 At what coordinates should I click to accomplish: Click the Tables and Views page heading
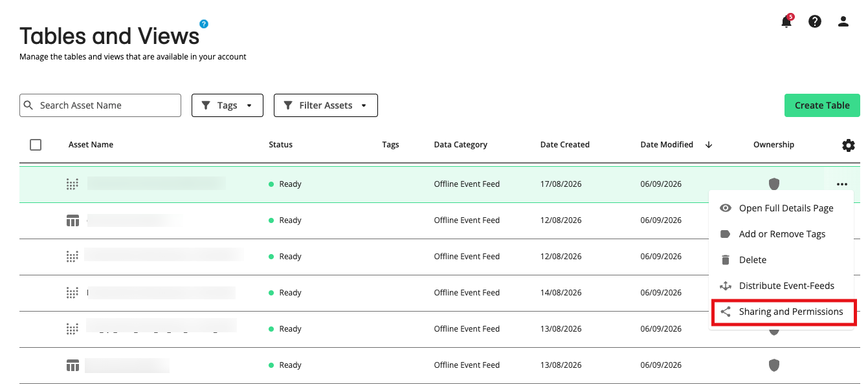click(109, 36)
